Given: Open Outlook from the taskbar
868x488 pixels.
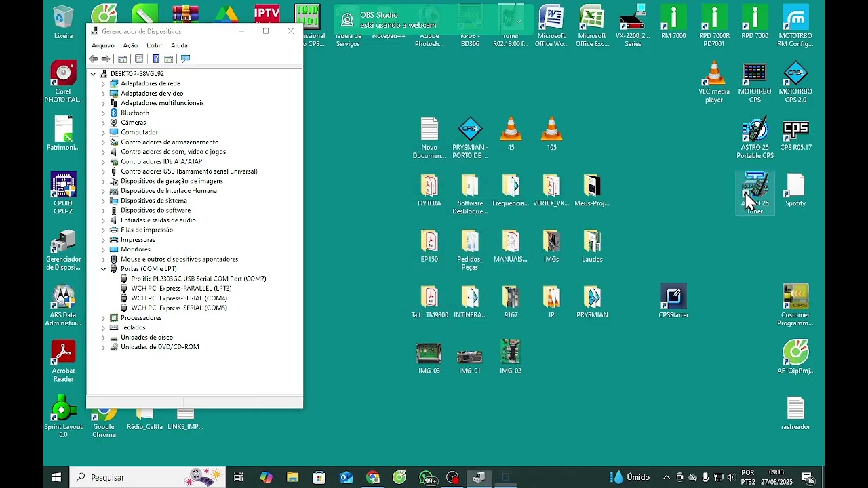Looking at the screenshot, I should [x=346, y=477].
